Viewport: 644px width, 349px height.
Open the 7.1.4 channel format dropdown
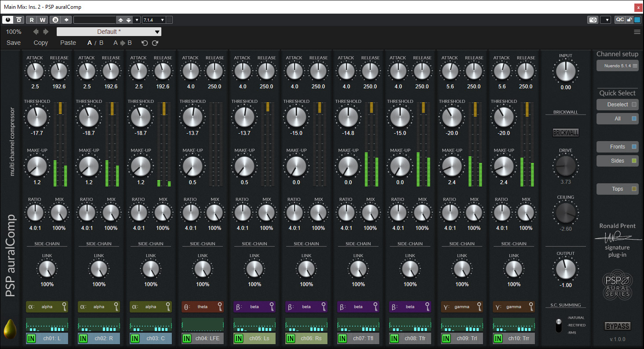click(154, 20)
